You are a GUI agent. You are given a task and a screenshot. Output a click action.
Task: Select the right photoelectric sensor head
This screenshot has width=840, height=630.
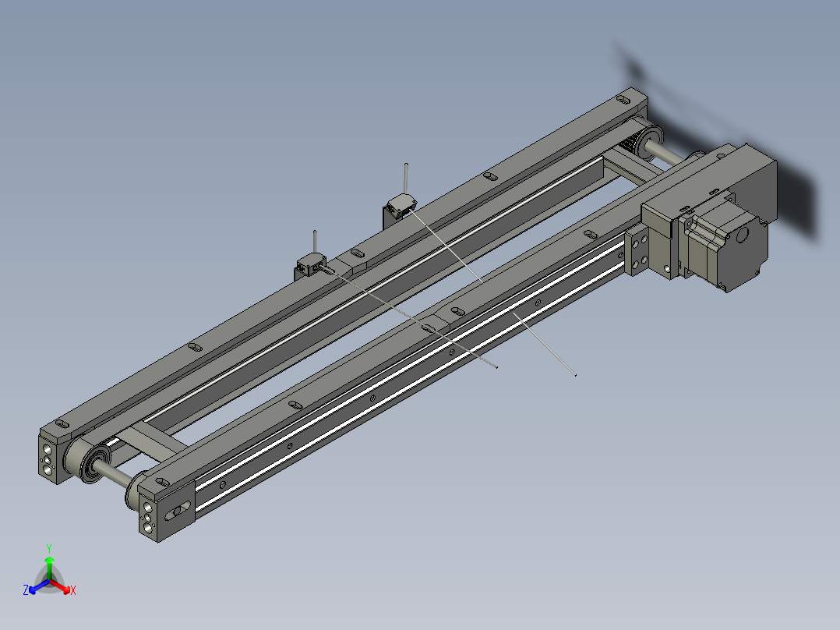coord(401,206)
